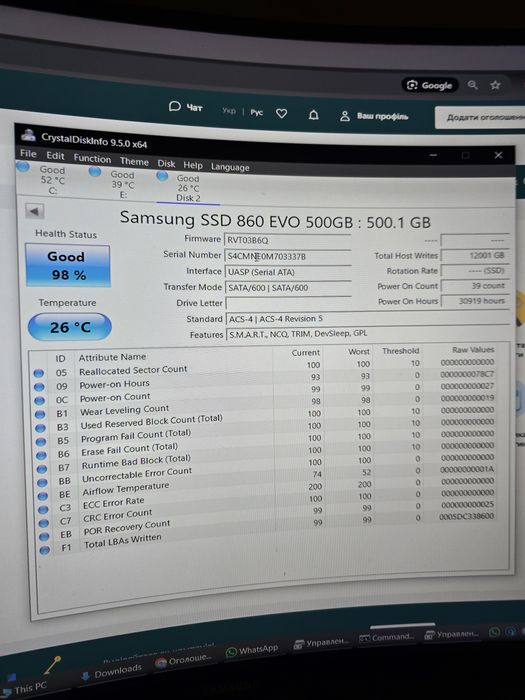This screenshot has height=700, width=525.
Task: Click the Interface field UASP (Serial ATA)
Action: pyautogui.click(x=288, y=272)
